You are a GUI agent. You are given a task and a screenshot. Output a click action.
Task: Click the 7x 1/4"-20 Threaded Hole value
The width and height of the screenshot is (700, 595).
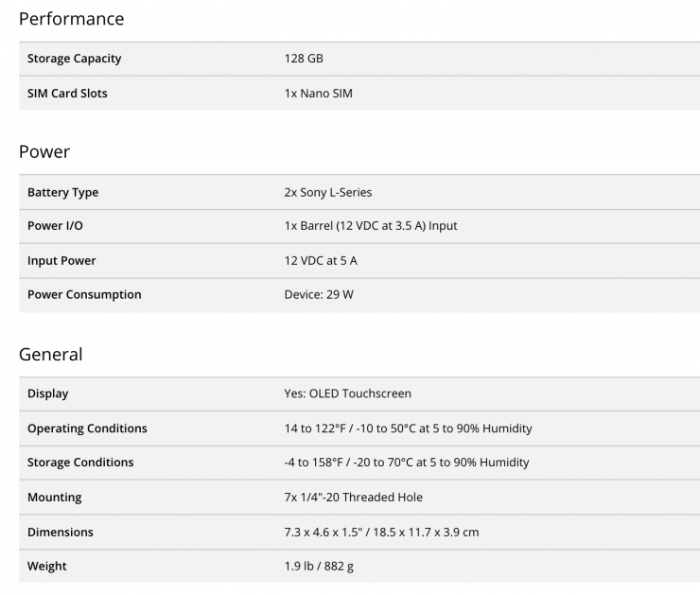click(353, 498)
